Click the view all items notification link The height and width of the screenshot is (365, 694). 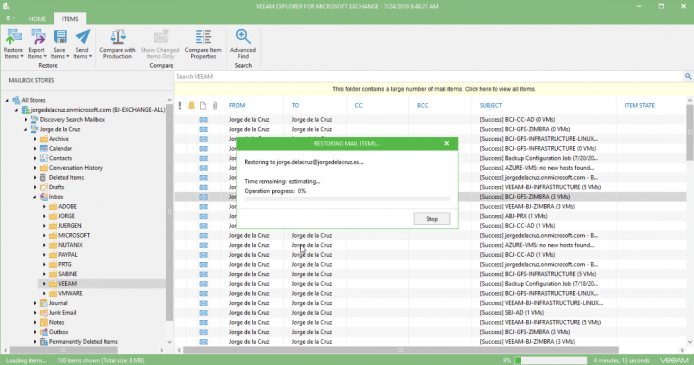[434, 89]
